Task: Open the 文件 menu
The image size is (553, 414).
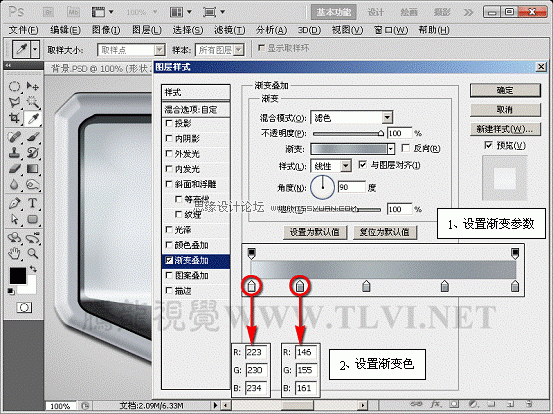Action: coord(23,30)
